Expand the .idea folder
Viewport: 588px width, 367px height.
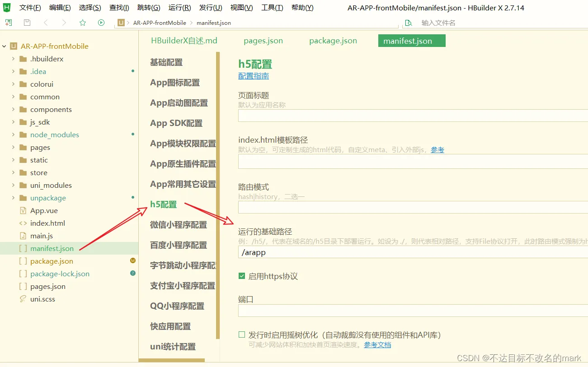(x=13, y=72)
